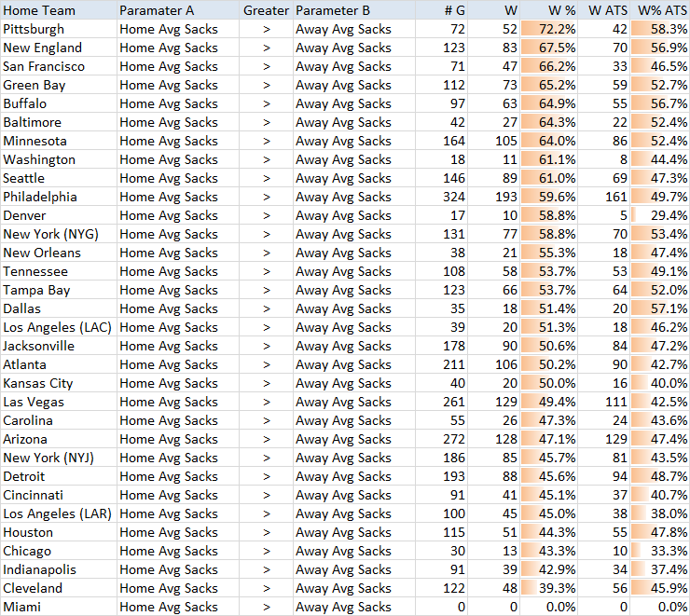This screenshot has height=616, width=690.
Task: Click the Washington team cell
Action: [x=59, y=159]
